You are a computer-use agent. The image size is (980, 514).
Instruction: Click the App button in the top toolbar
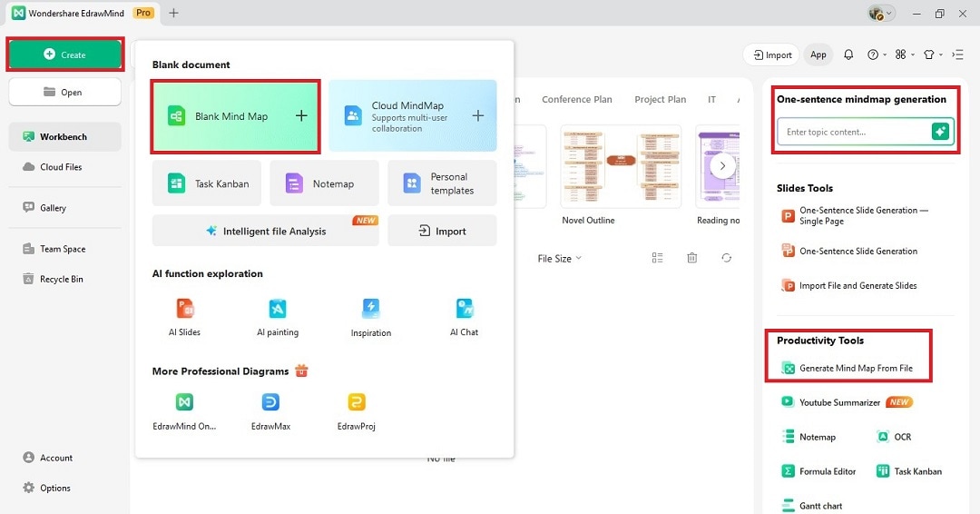point(818,55)
